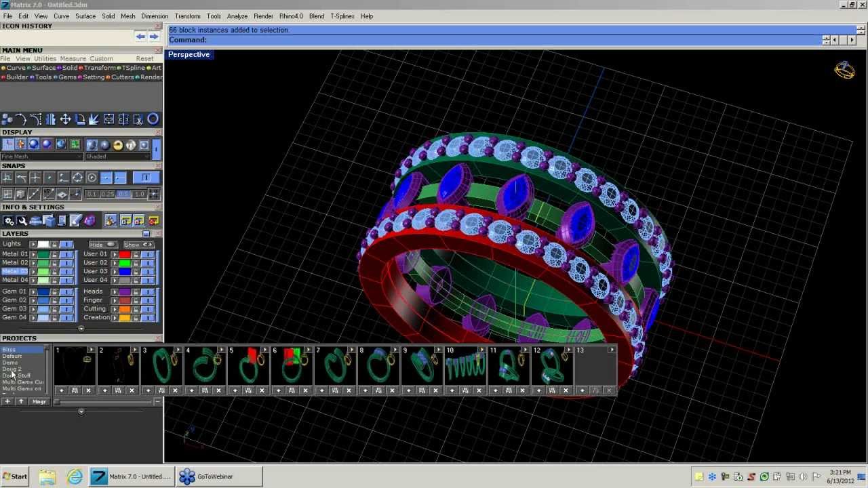Toggle visibility of Gem 01 layer
This screenshot has width=868, height=488.
pos(66,291)
